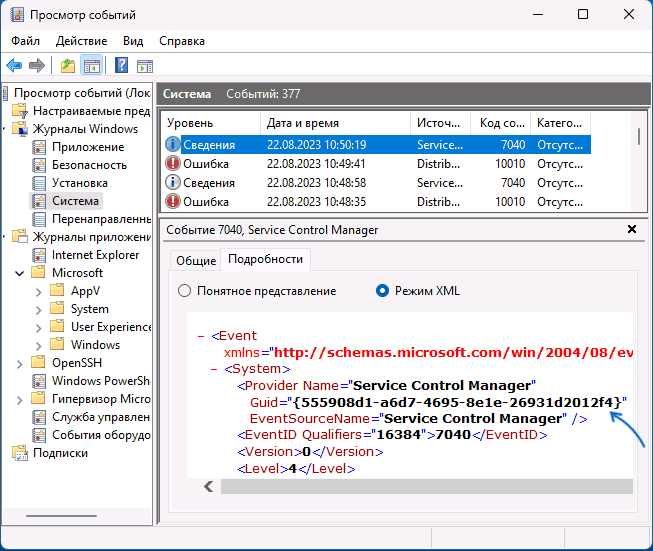The height and width of the screenshot is (551, 653).
Task: Click the Перенаправленные log icon
Action: click(39, 219)
